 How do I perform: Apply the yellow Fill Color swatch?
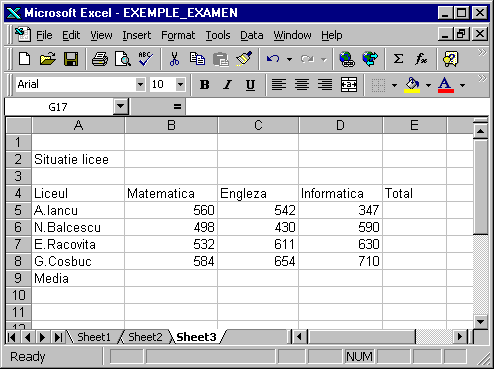click(x=412, y=85)
